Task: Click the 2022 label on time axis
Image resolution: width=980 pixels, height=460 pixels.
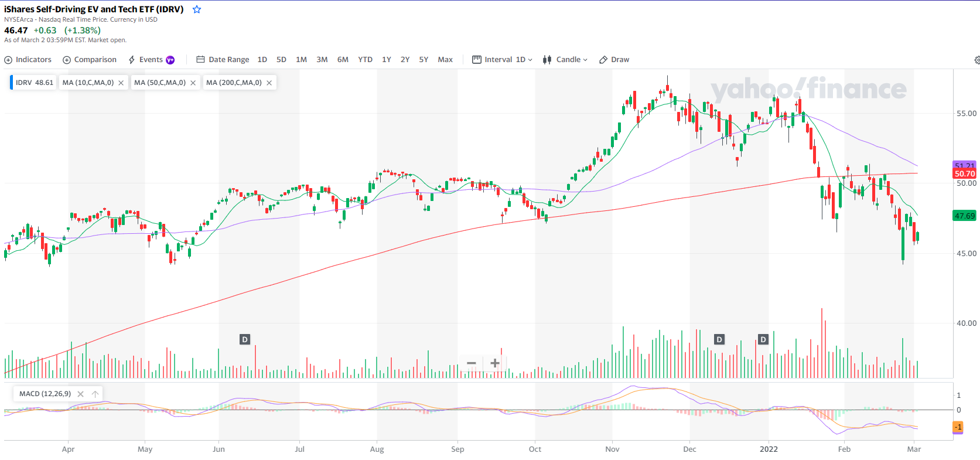Action: (769, 449)
